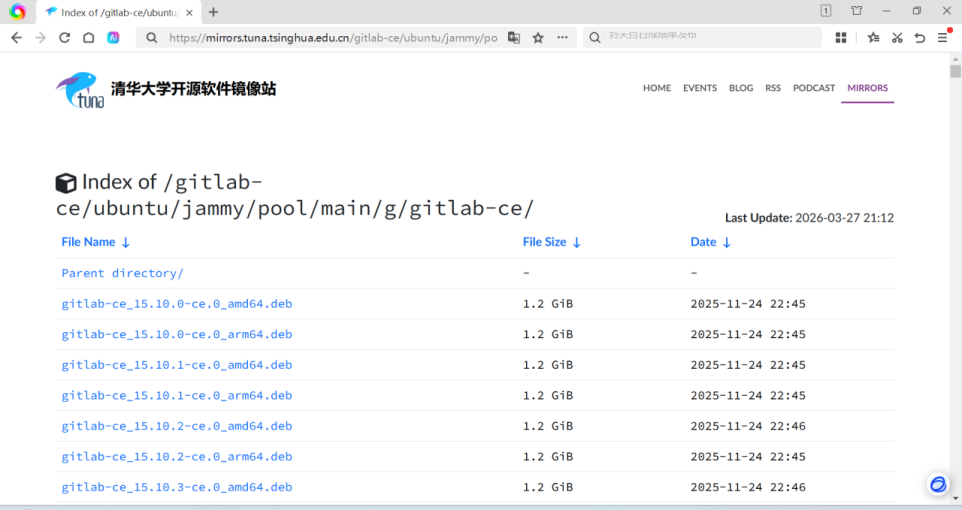This screenshot has height=510, width=962.
Task: Open the address bar more options
Action: pyautogui.click(x=562, y=37)
